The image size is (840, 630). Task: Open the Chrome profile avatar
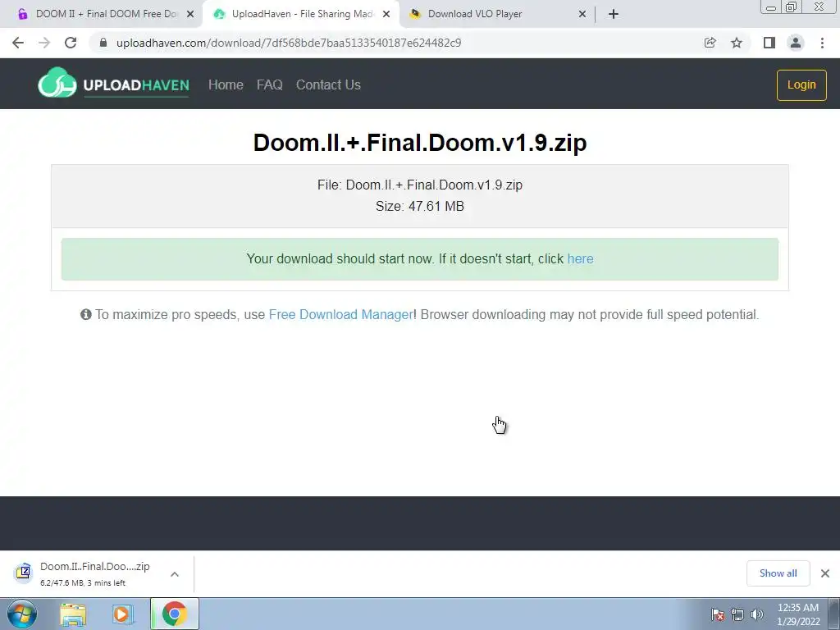(x=796, y=43)
